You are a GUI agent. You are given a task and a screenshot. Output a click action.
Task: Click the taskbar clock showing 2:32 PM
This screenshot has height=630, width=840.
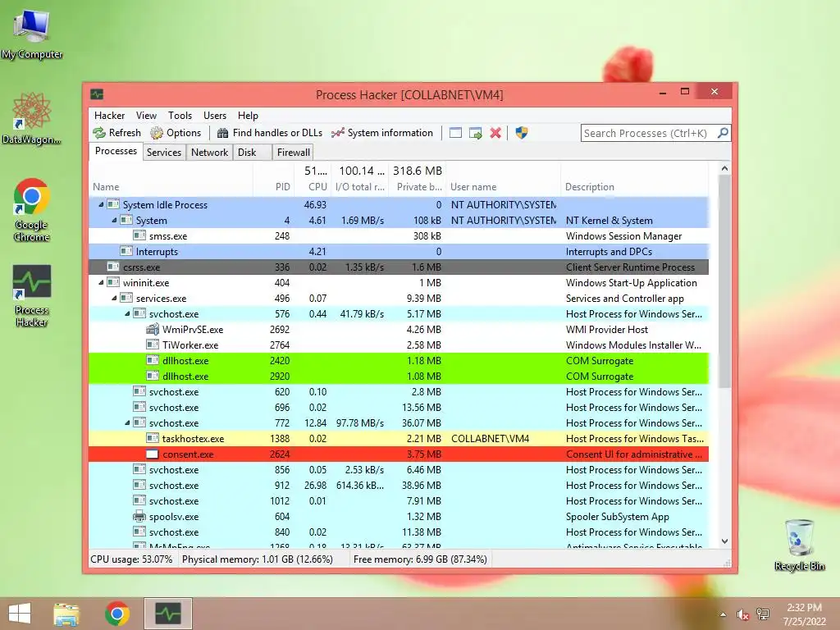pos(804,614)
